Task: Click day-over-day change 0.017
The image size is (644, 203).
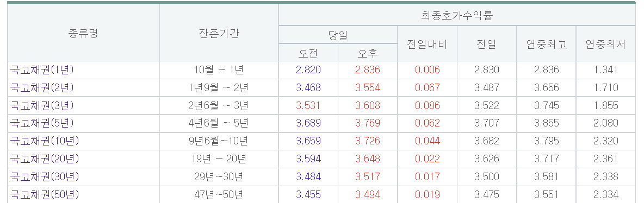Action: click(427, 177)
